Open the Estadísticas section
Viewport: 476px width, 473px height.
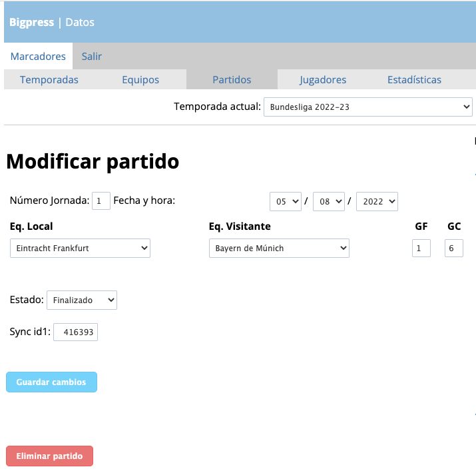[414, 79]
